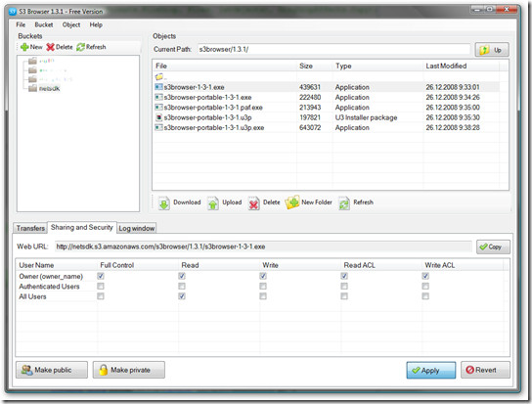Enable All Users Write checkbox
Image resolution: width=532 pixels, height=404 pixels.
pos(263,296)
